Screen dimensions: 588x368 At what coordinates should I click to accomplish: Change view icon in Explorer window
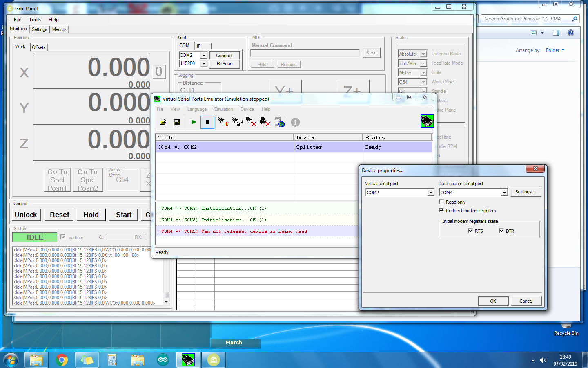pos(534,33)
